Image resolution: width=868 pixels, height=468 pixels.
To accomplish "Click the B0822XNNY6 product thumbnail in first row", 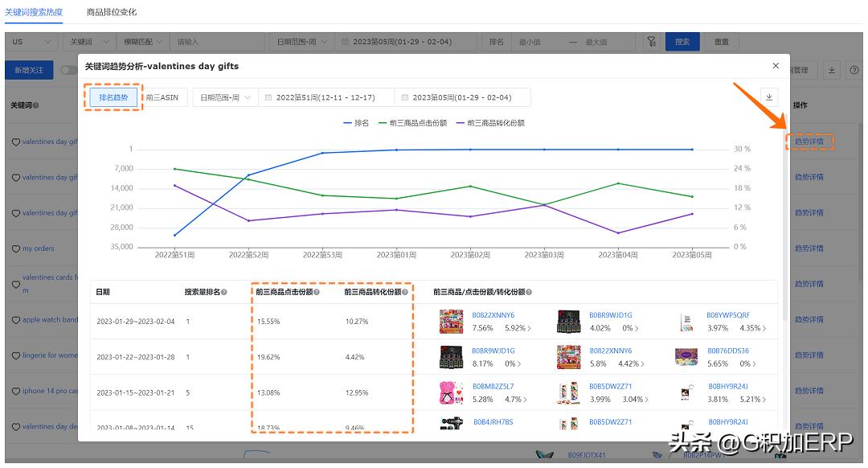I will 451,322.
